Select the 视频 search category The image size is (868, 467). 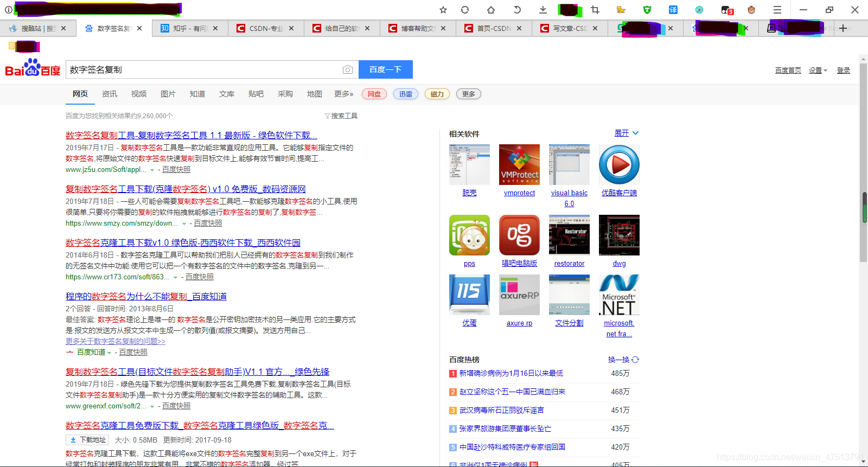[139, 94]
